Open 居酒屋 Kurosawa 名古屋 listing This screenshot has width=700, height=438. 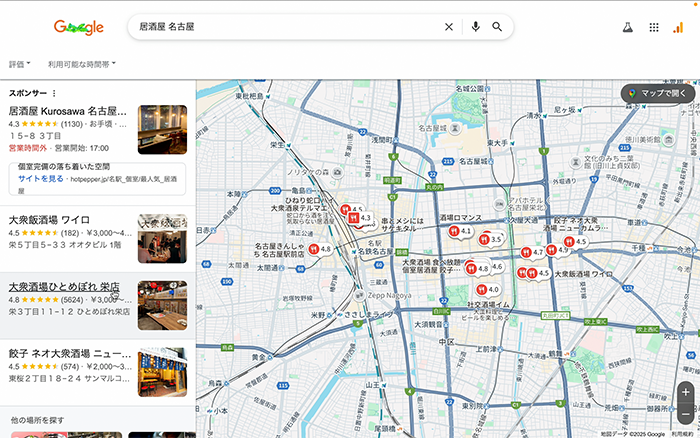67,111
